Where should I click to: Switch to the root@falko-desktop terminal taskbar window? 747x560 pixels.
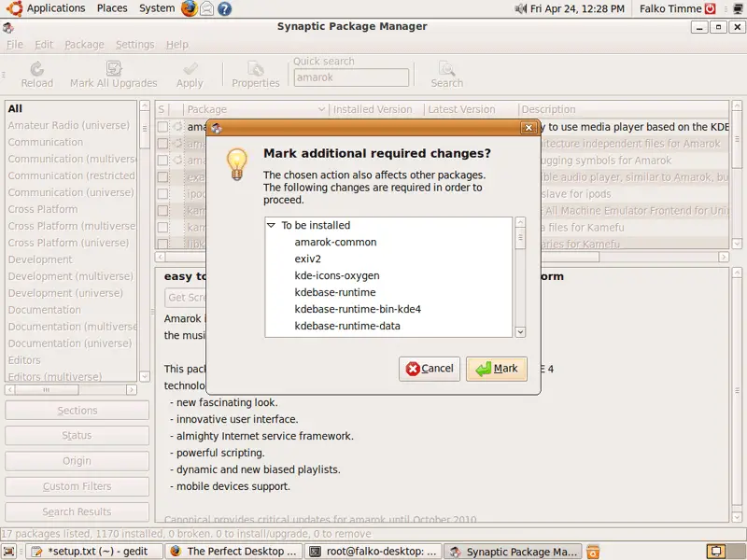click(373, 552)
